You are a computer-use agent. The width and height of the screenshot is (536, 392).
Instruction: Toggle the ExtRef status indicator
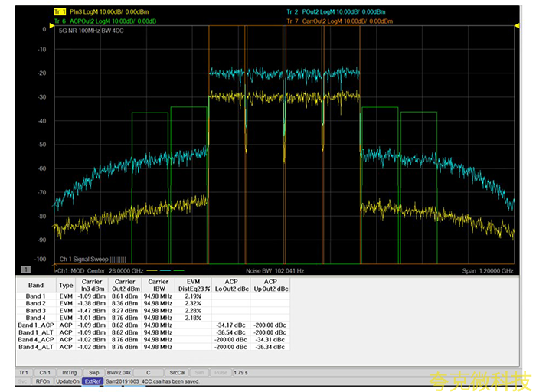(93, 381)
